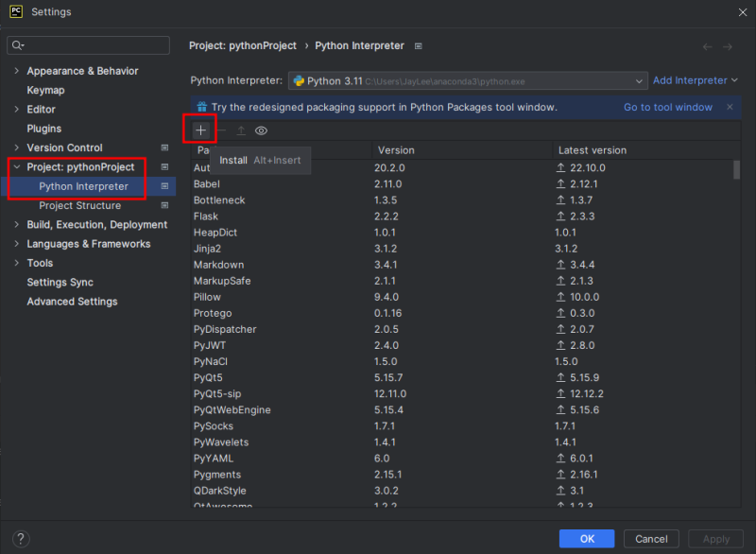The width and height of the screenshot is (756, 554).
Task: Expand the Tools section in sidebar
Action: click(15, 263)
